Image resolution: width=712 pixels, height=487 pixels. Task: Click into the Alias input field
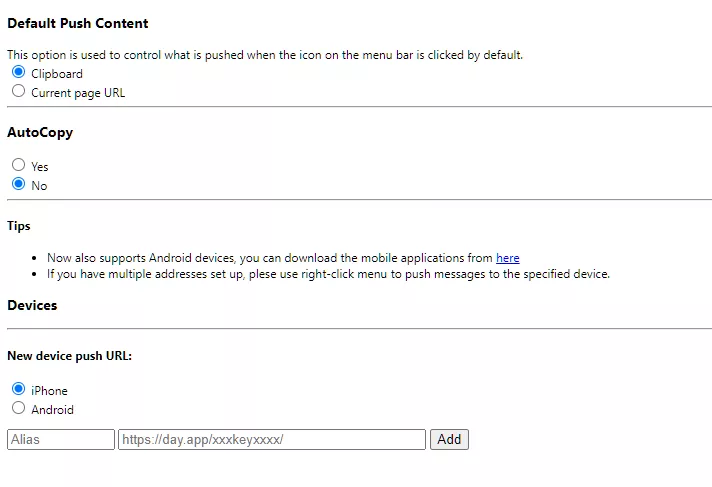(x=61, y=439)
